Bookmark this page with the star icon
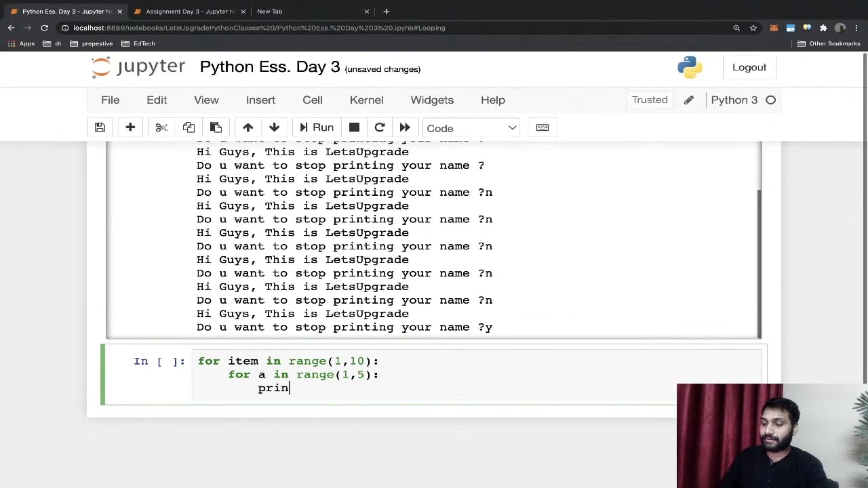This screenshot has width=868, height=488. pos(753,28)
